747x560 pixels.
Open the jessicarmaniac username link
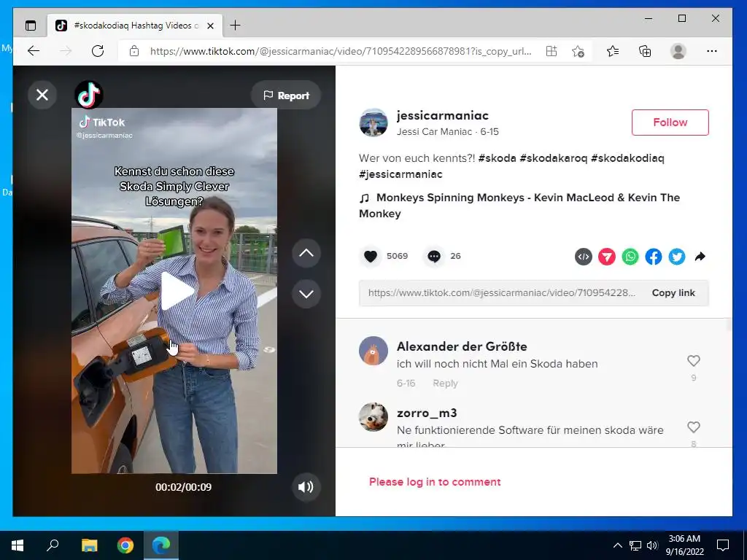[x=443, y=115]
